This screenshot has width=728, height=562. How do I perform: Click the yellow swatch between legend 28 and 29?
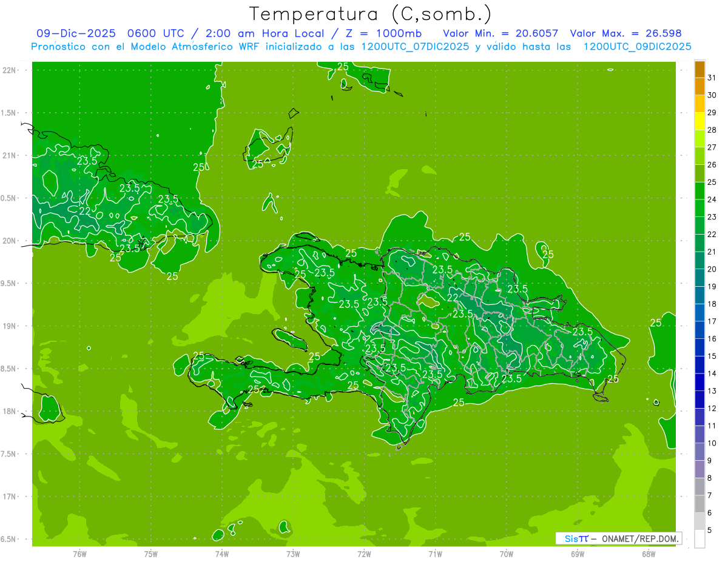(x=699, y=121)
